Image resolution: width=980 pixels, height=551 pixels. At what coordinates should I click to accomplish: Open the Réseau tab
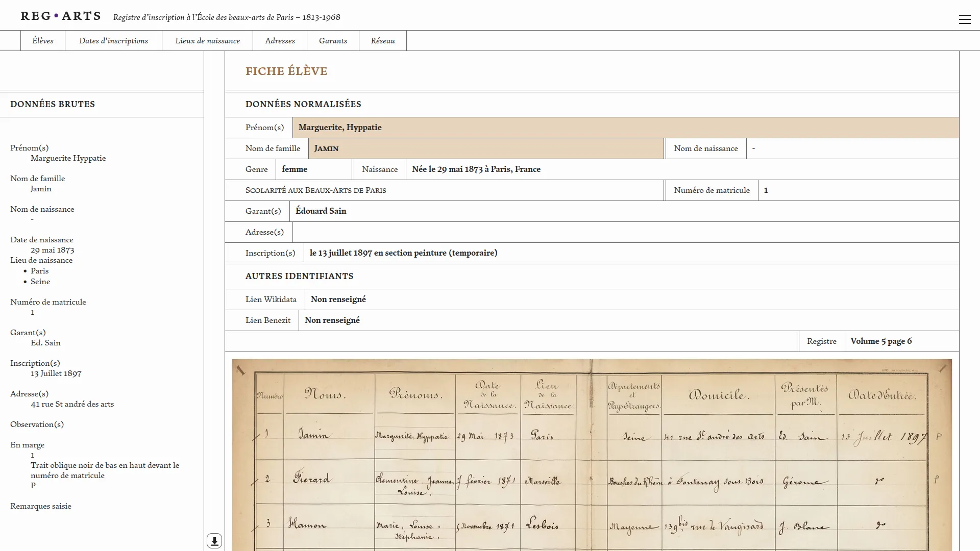point(383,41)
